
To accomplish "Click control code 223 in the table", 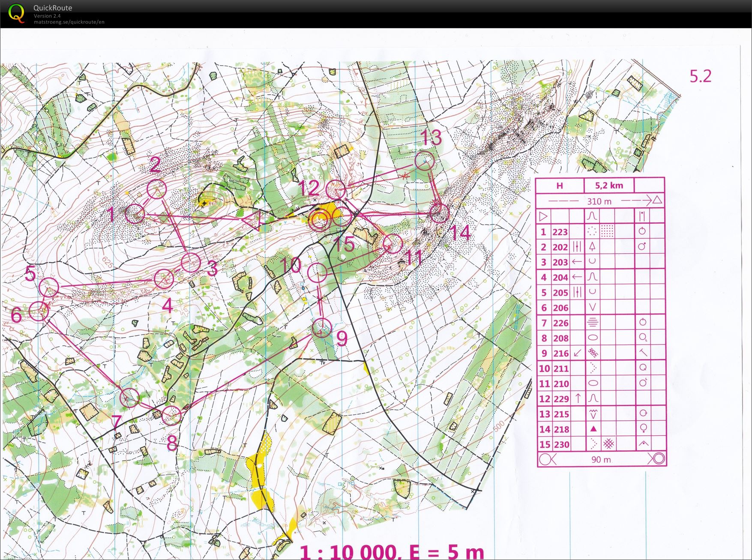I will 560,232.
